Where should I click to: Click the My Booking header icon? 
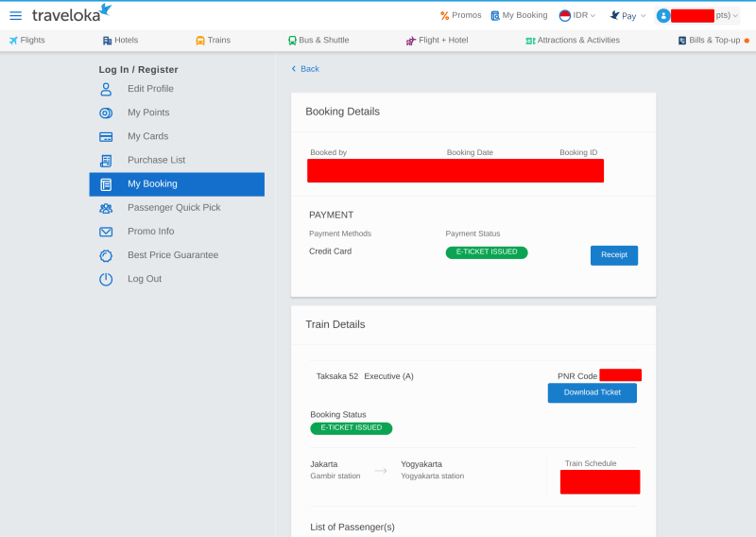click(x=495, y=16)
